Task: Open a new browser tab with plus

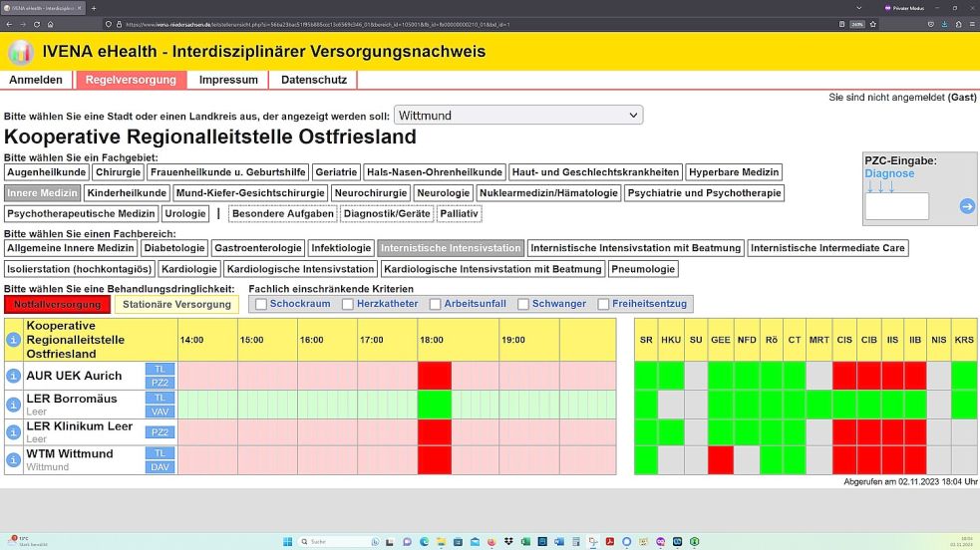Action: tap(94, 8)
